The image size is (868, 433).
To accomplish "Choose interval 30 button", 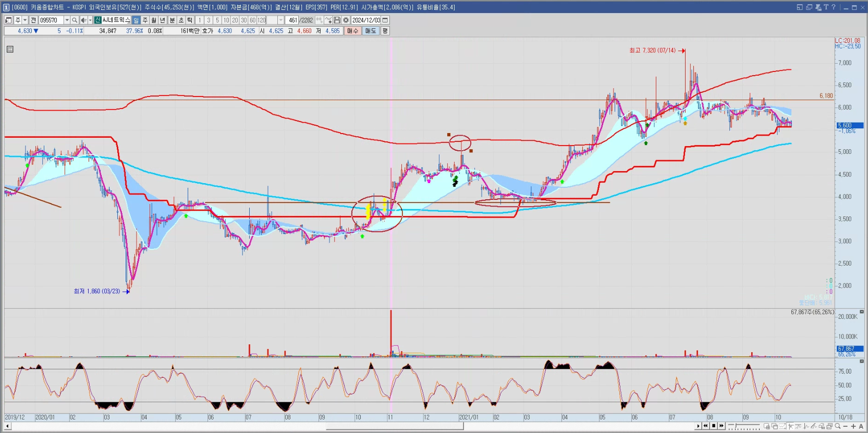I will pyautogui.click(x=243, y=20).
